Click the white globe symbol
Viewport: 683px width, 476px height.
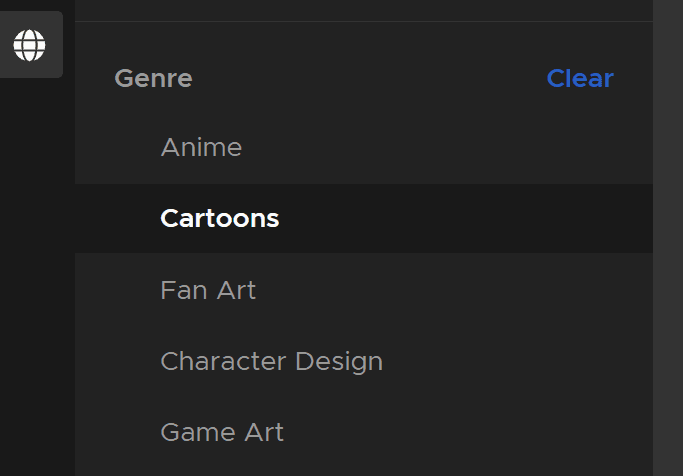[30, 45]
